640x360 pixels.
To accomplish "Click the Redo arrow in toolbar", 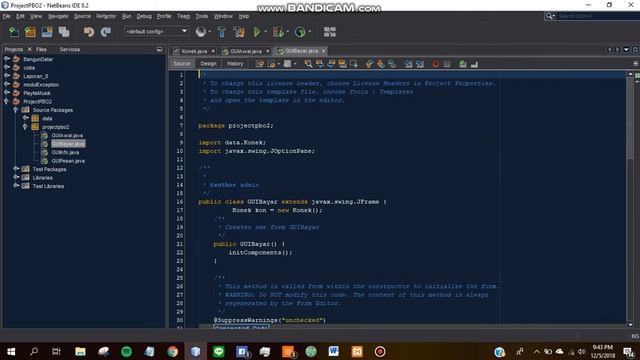I will 106,32.
